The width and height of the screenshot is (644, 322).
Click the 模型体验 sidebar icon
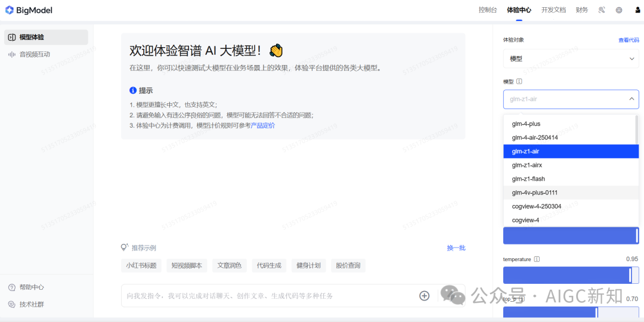pyautogui.click(x=12, y=38)
